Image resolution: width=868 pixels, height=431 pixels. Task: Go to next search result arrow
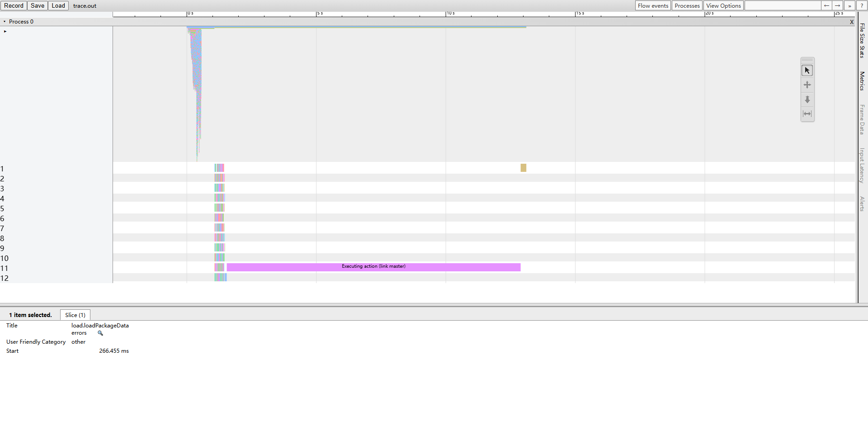[838, 5]
